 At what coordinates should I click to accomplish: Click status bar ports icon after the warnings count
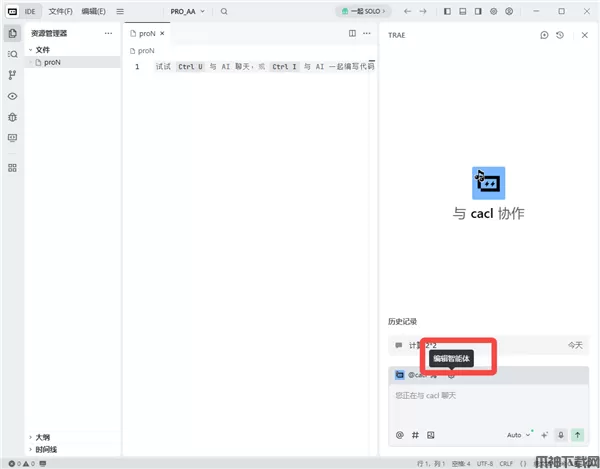click(43, 464)
